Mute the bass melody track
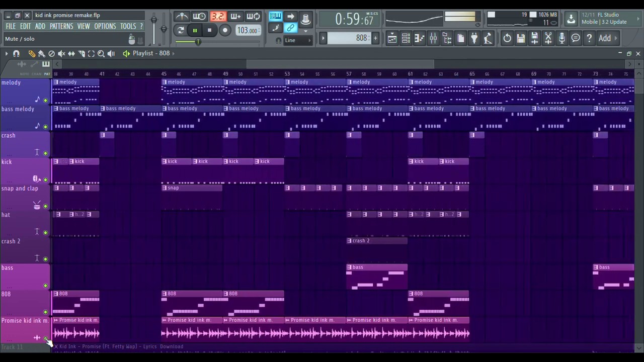The height and width of the screenshot is (362, 644). pyautogui.click(x=45, y=127)
